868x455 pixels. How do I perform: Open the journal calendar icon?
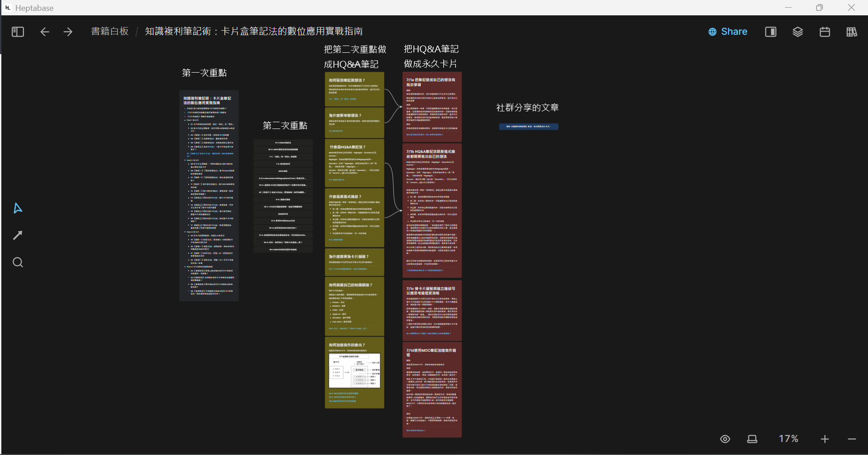(825, 32)
